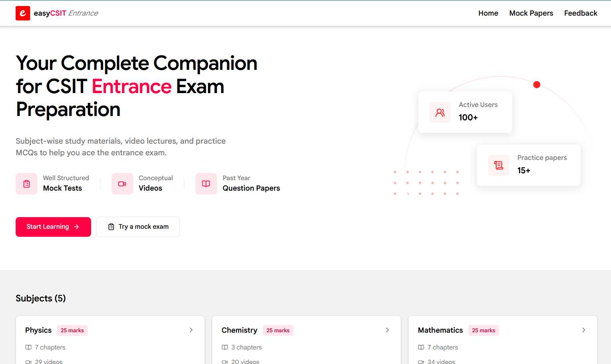Click the Active Users people icon
This screenshot has width=611, height=364.
440,112
